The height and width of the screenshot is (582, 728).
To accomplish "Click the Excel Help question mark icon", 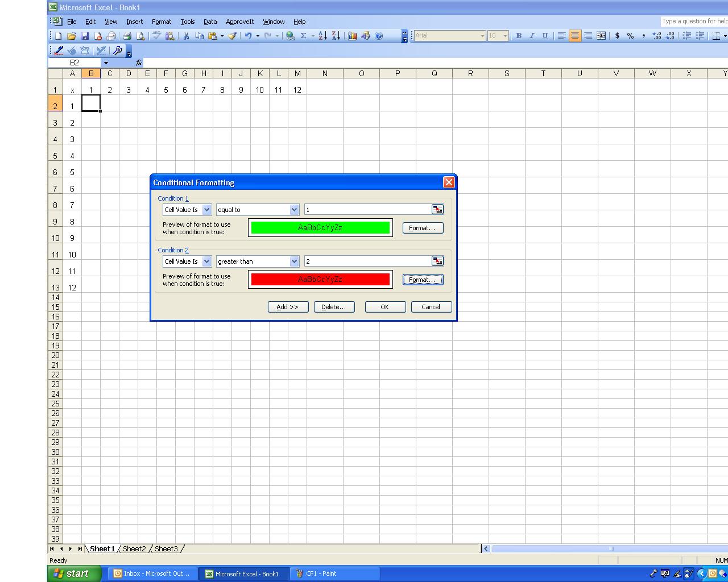I will [x=379, y=36].
